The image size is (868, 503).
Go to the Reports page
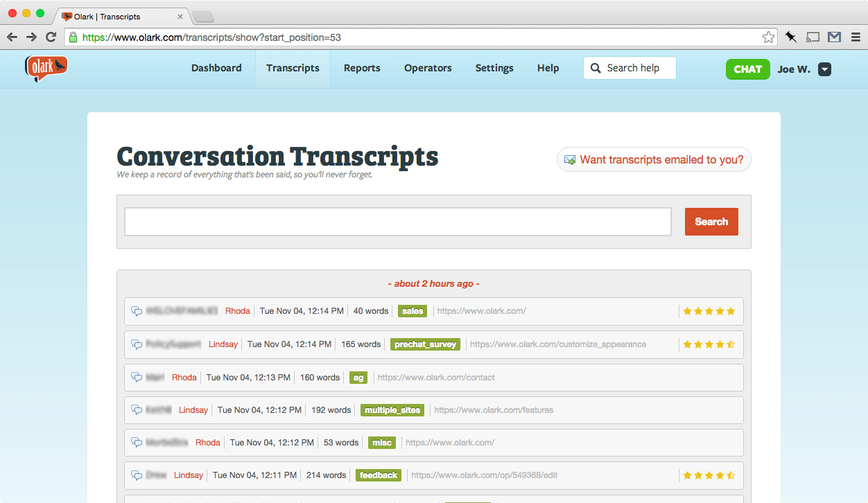[x=362, y=68]
